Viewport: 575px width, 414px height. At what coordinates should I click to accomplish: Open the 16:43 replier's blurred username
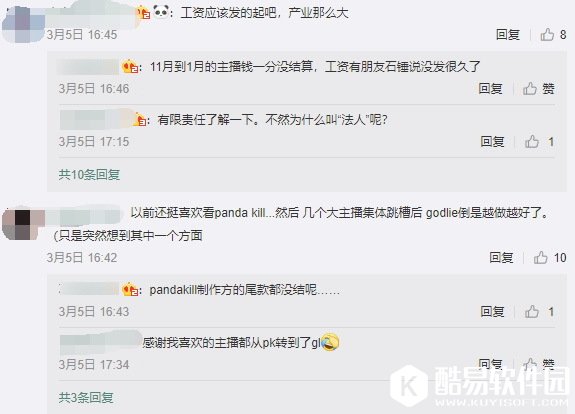[x=90, y=290]
